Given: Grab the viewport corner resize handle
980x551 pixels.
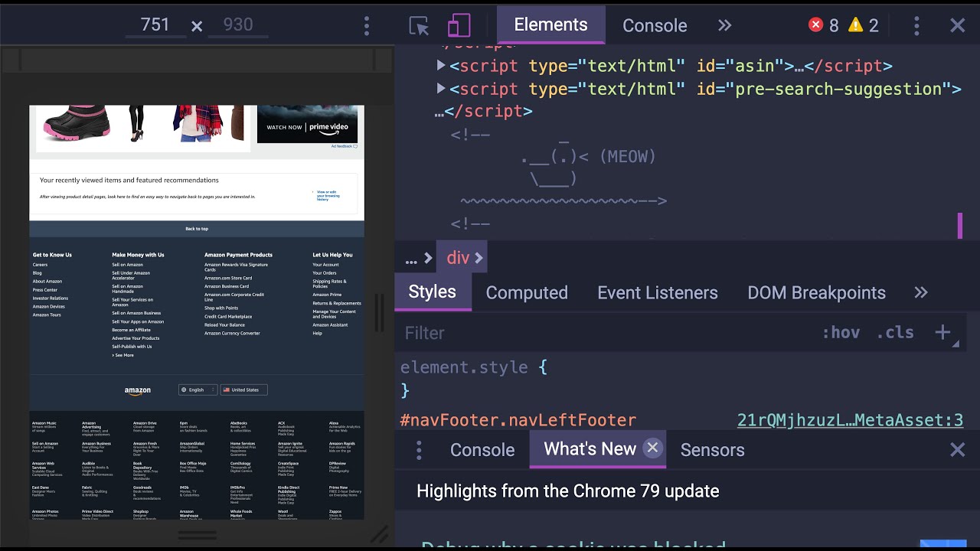Looking at the screenshot, I should [379, 534].
